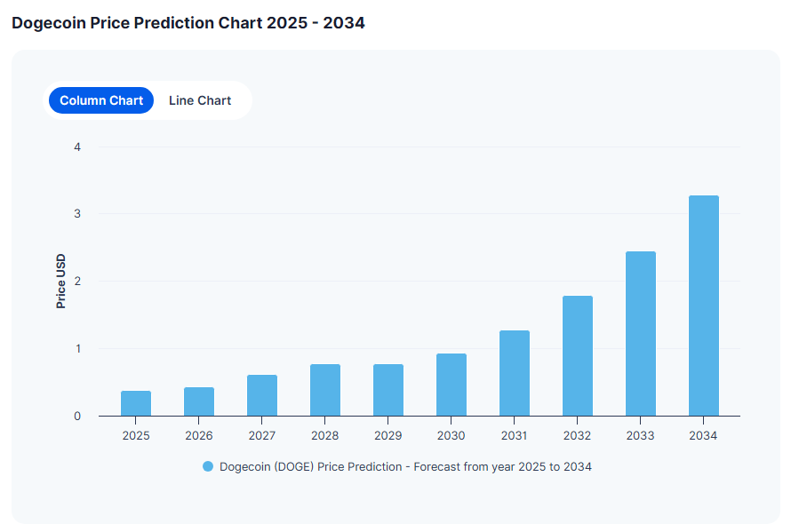Select the 2029 price bar

(x=388, y=390)
